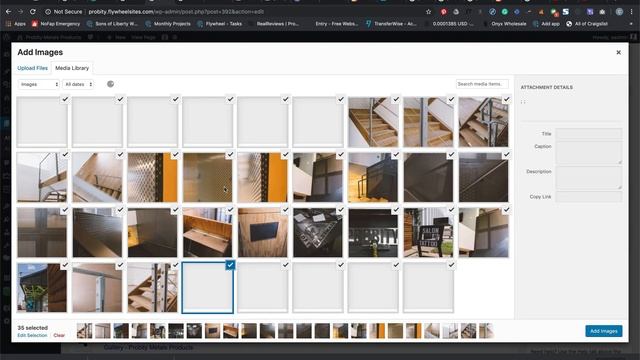640x360 pixels.
Task: Select the dark lit-up logo lettering thumbnail
Action: tap(373, 233)
